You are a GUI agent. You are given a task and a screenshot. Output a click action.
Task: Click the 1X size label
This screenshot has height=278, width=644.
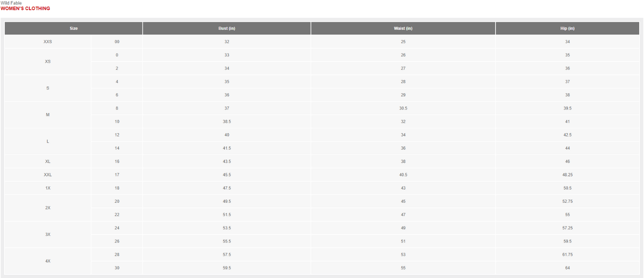pyautogui.click(x=48, y=188)
